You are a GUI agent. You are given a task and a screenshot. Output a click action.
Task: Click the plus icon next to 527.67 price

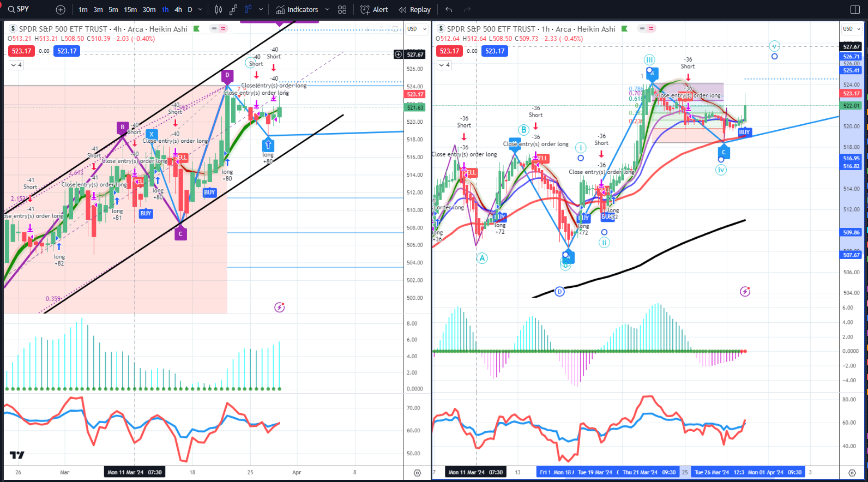click(399, 54)
